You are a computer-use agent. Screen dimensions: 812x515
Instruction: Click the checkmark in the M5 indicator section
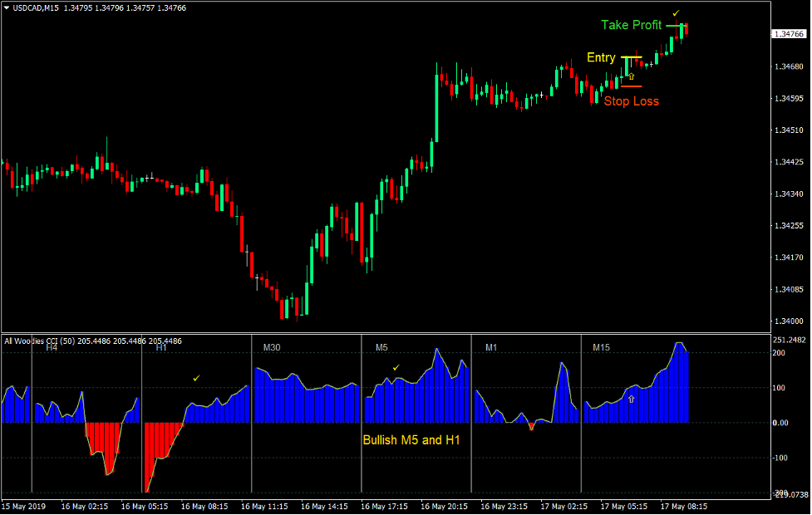click(396, 367)
